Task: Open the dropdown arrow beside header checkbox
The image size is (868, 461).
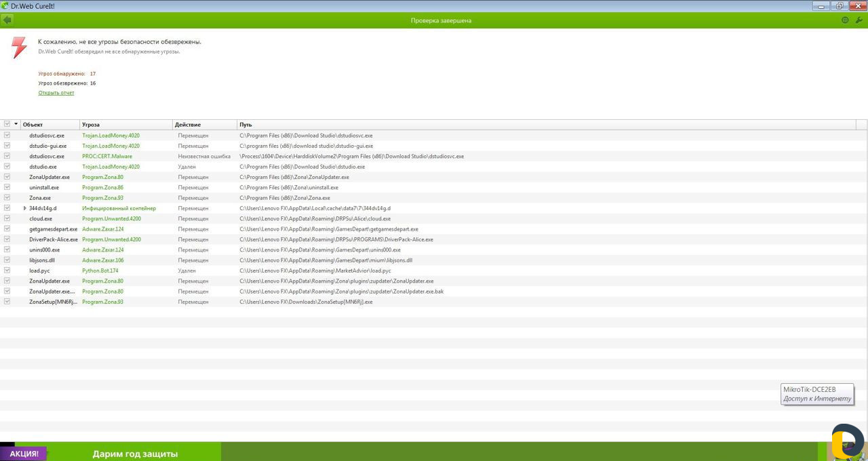Action: pyautogui.click(x=16, y=124)
